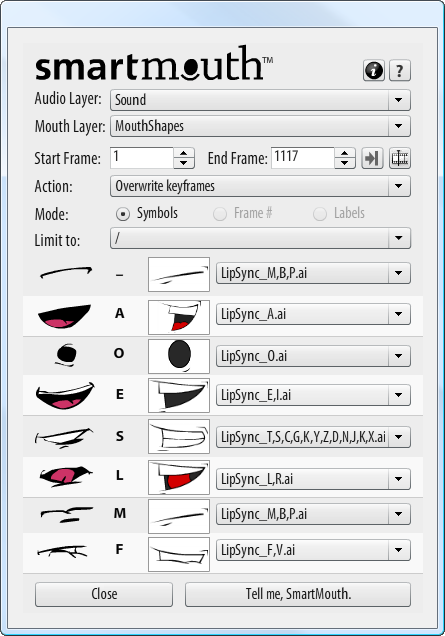
Task: Click the E mouth symbol preview thumbnail
Action: coord(179,395)
